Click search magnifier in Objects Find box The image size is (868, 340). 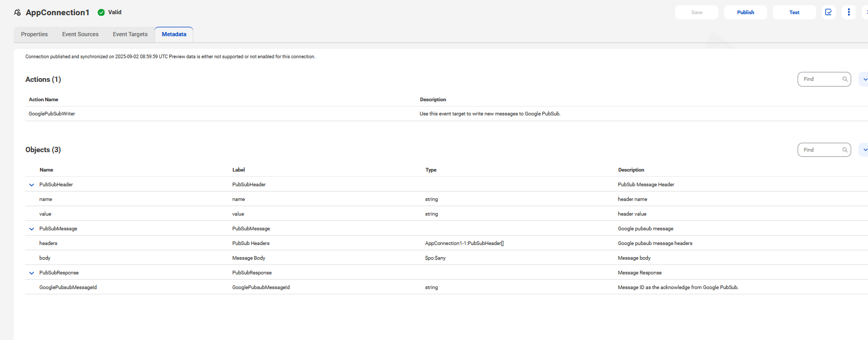point(845,150)
